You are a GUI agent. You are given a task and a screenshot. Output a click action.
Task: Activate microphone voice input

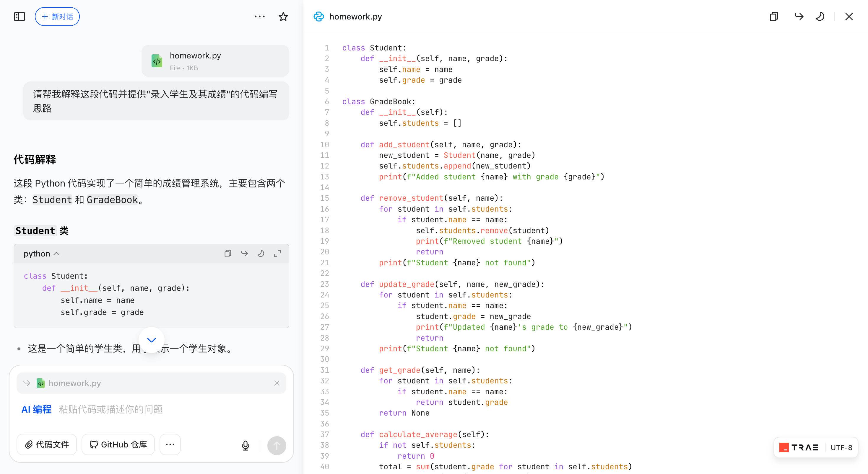tap(245, 445)
